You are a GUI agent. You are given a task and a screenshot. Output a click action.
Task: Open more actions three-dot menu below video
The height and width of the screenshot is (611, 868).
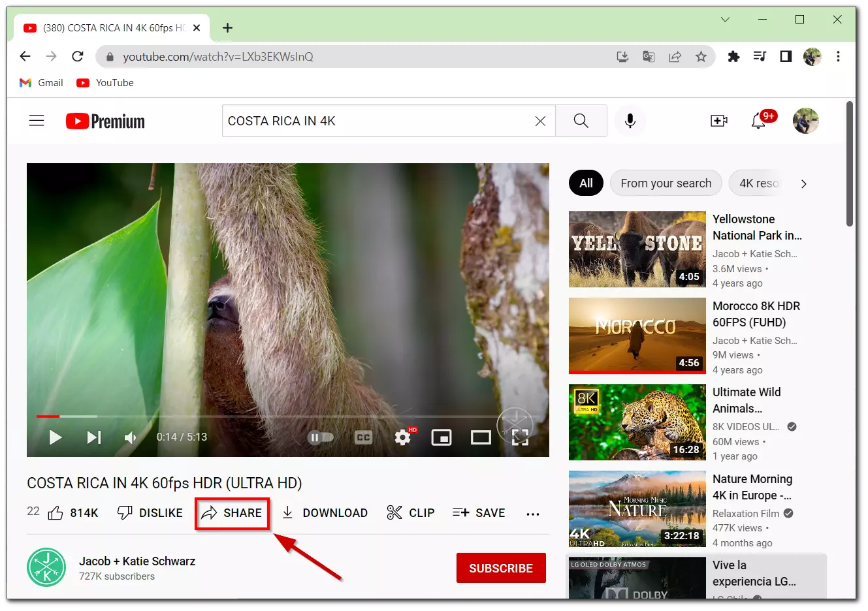[x=533, y=514]
